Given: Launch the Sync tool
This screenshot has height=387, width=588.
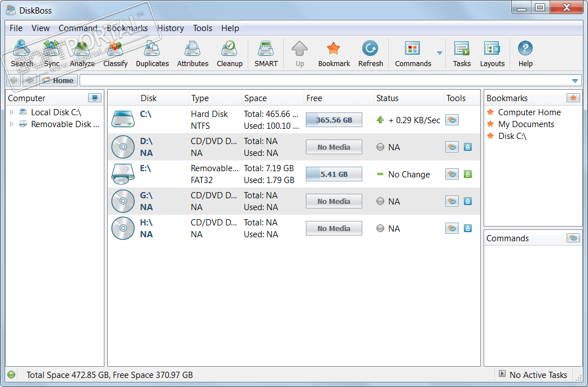Looking at the screenshot, I should pos(52,53).
